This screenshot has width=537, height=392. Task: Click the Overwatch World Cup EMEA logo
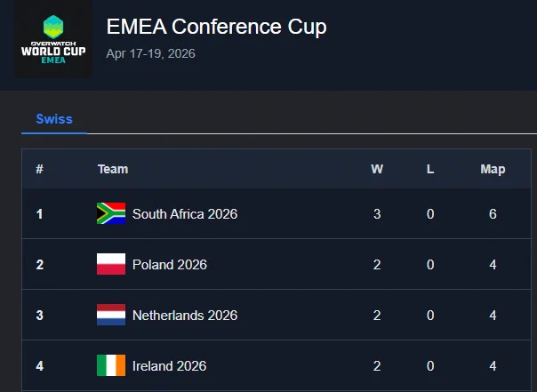coord(53,39)
